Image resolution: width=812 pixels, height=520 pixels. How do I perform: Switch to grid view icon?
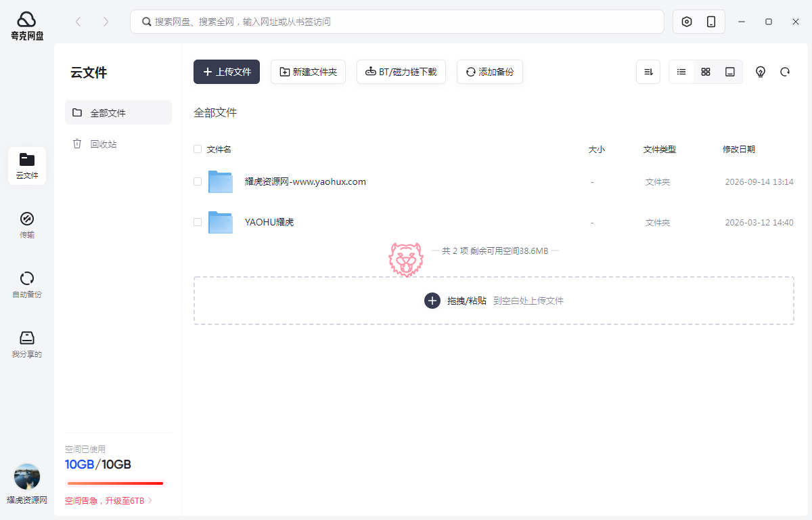click(706, 72)
